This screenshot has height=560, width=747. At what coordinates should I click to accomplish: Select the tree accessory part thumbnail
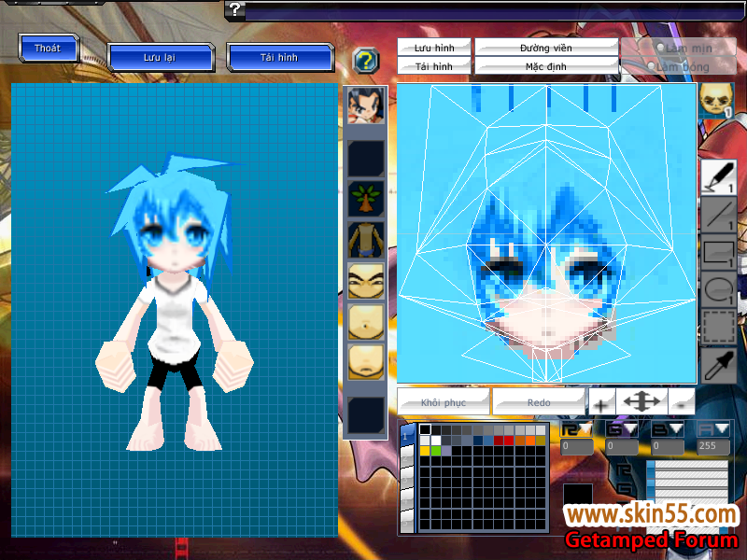[365, 198]
